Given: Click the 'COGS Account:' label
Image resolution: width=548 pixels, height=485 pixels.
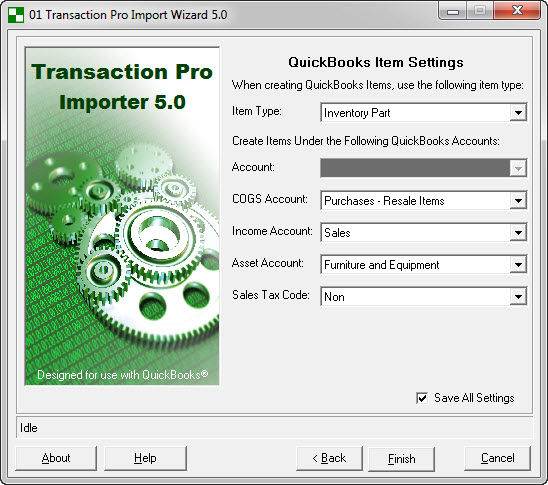Looking at the screenshot, I should coord(270,199).
